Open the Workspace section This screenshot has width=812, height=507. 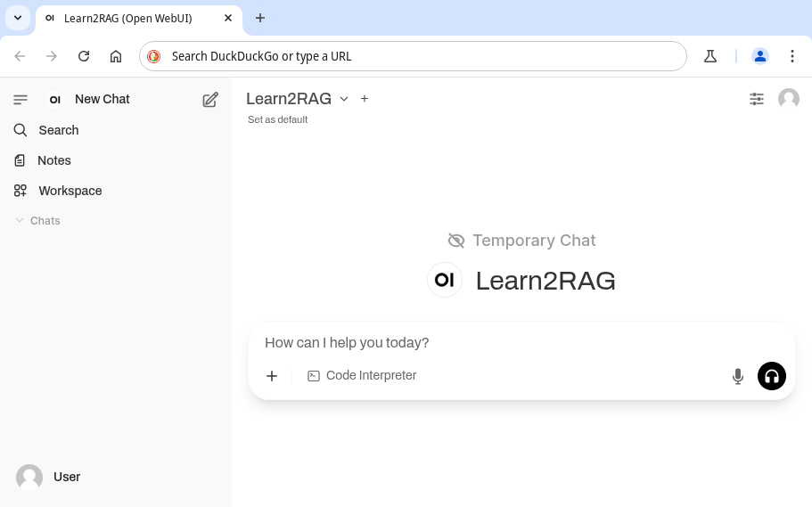coord(70,191)
